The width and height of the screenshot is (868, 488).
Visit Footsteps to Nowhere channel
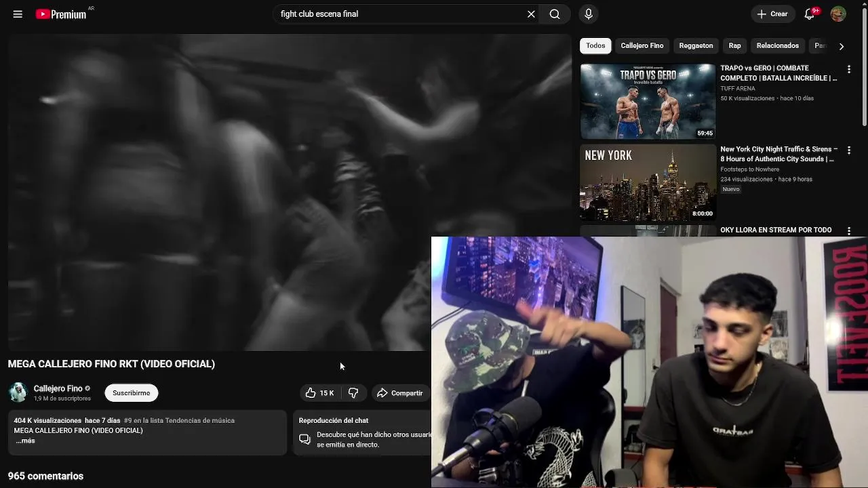[x=749, y=169]
